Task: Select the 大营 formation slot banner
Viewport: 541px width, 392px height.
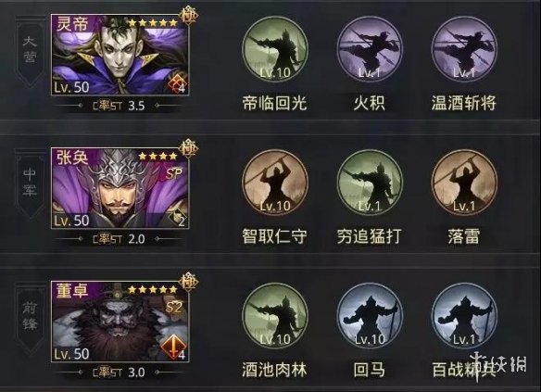Action: point(30,52)
